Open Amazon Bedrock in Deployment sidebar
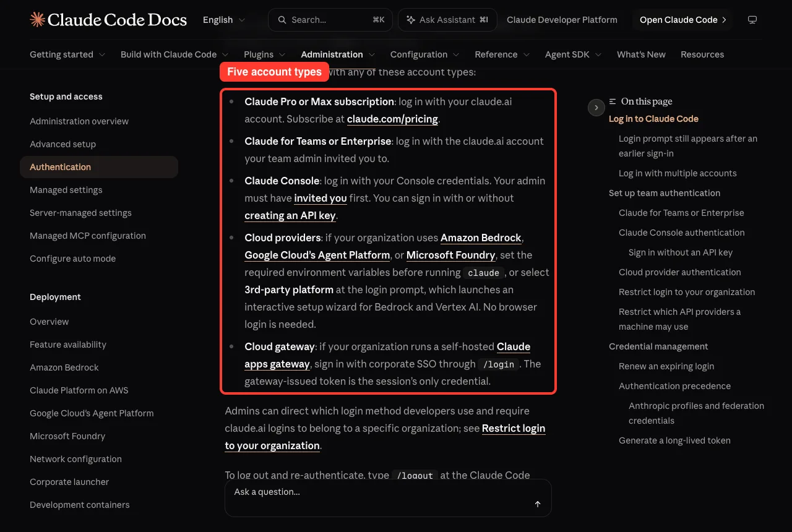This screenshot has height=532, width=792. (x=64, y=367)
